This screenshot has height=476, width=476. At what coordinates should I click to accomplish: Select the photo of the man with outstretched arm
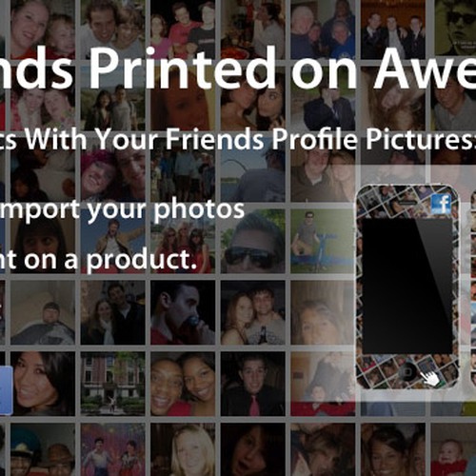tap(112, 241)
